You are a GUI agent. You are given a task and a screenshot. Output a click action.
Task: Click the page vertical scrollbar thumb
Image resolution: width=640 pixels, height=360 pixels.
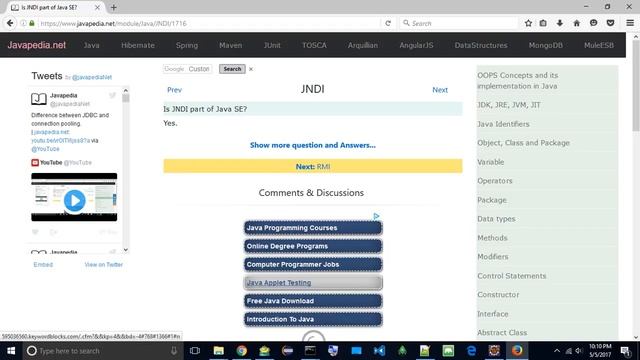pos(636,86)
